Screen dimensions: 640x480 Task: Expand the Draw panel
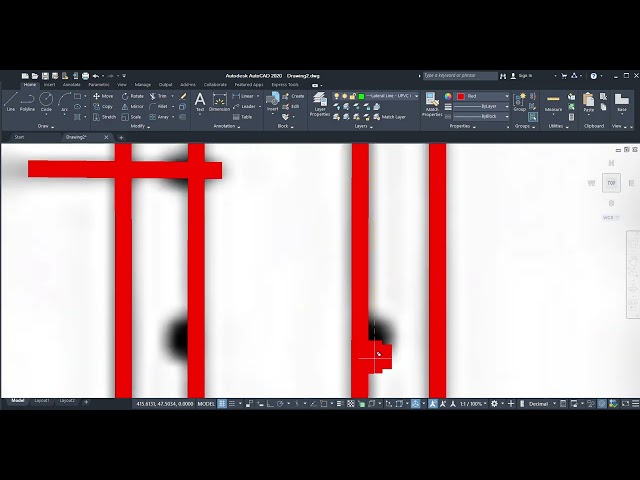coord(46,127)
